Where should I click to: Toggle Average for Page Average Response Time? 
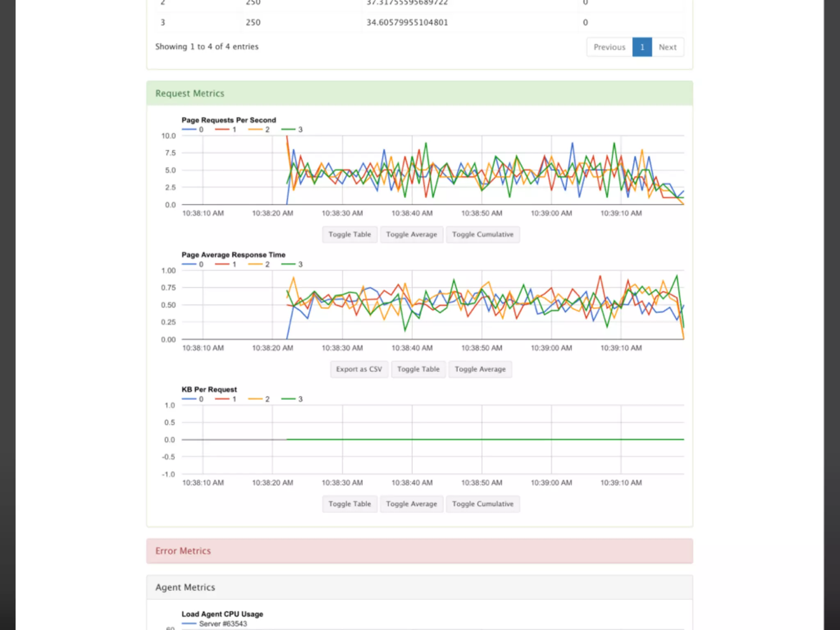coord(480,369)
